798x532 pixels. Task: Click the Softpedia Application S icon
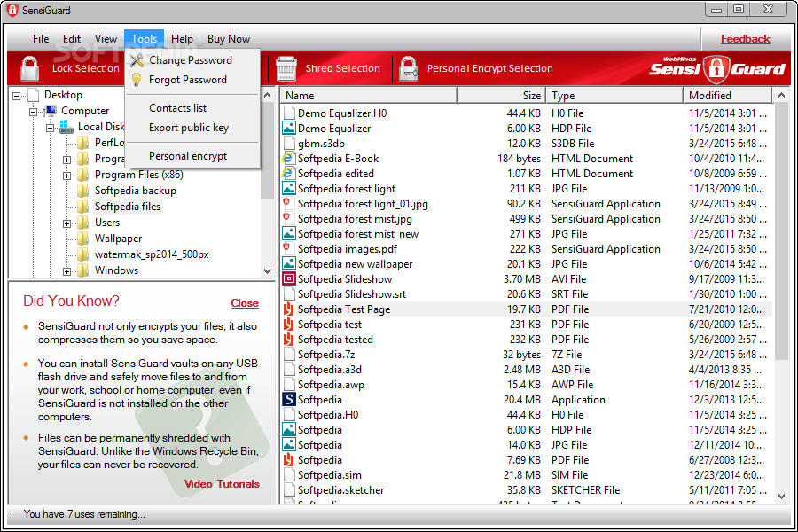pyautogui.click(x=288, y=400)
